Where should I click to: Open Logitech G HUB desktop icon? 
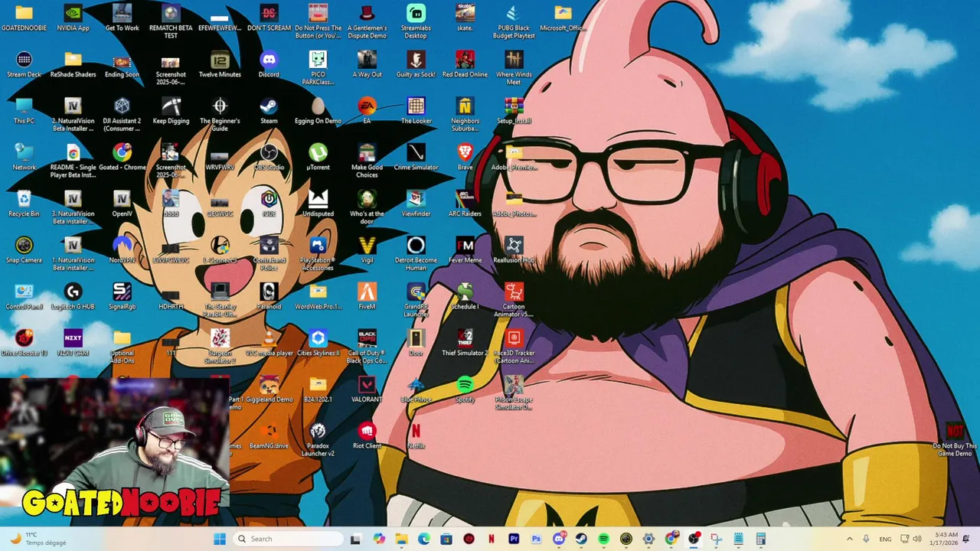[x=73, y=298]
